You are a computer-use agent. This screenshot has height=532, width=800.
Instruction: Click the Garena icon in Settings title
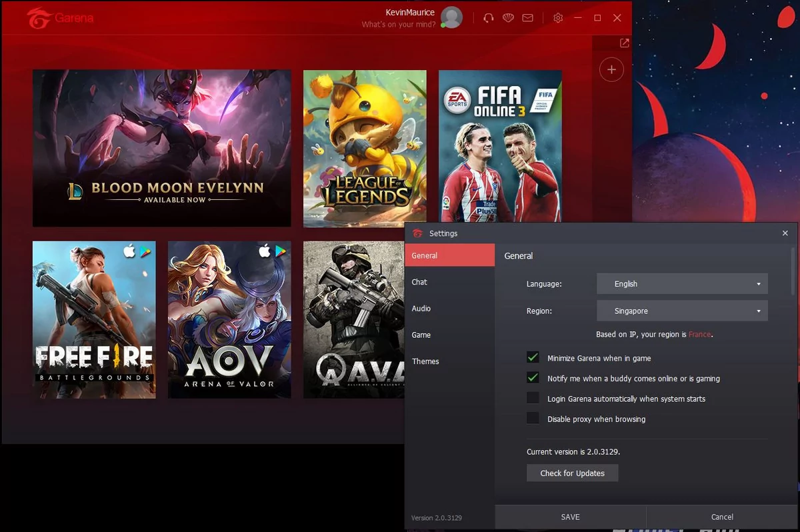click(418, 233)
